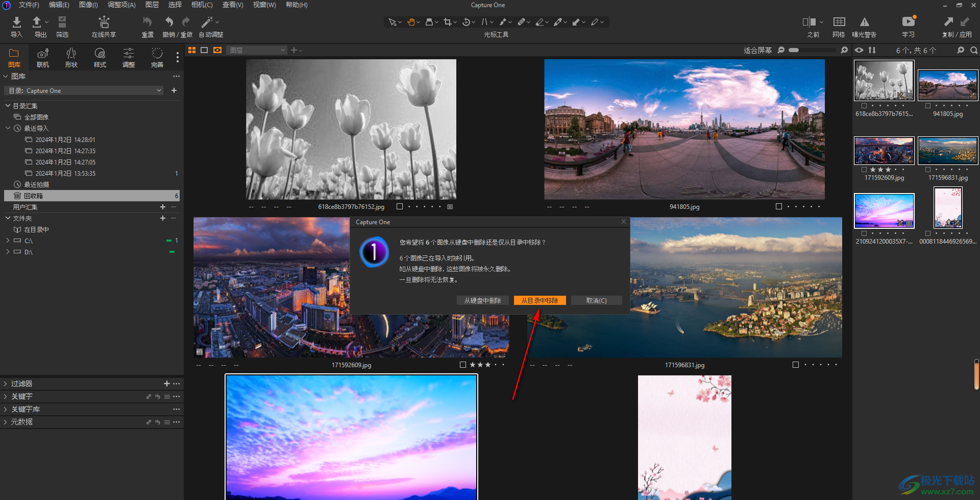Click the Exposure Warning (曝光警告) triangle icon
Image resolution: width=980 pixels, height=500 pixels.
(864, 22)
